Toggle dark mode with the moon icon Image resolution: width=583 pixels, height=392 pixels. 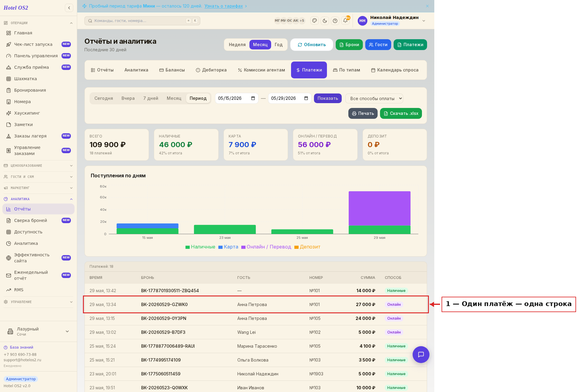(x=325, y=21)
